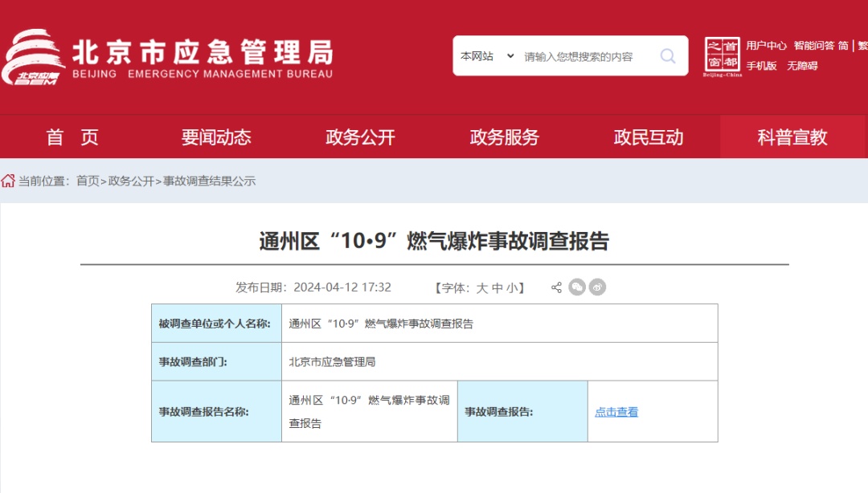Click the home icon in the breadcrumb
Image resolution: width=868 pixels, height=493 pixels.
pos(10,181)
